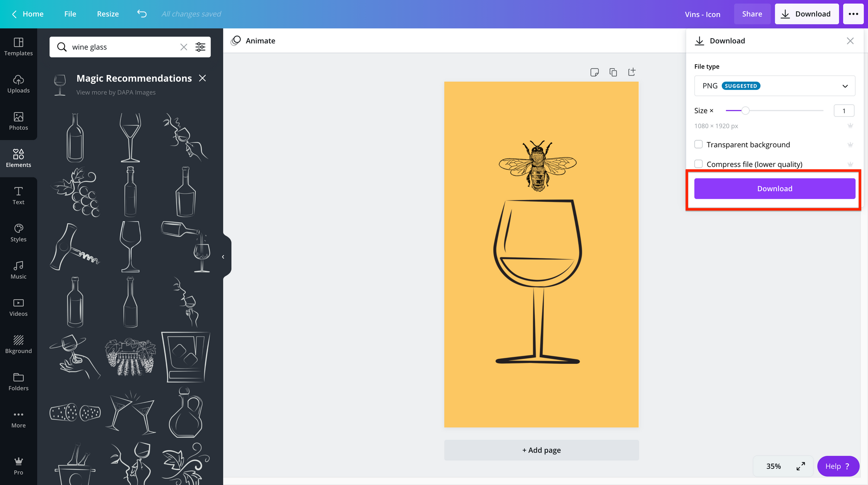
Task: Click the Undo arrow in top toolbar
Action: pyautogui.click(x=141, y=13)
